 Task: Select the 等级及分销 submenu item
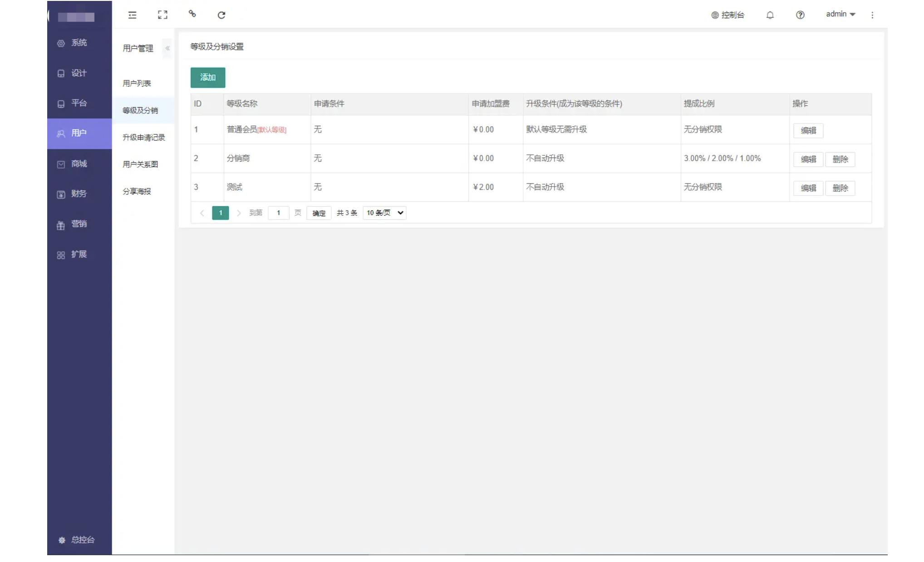[x=143, y=110]
